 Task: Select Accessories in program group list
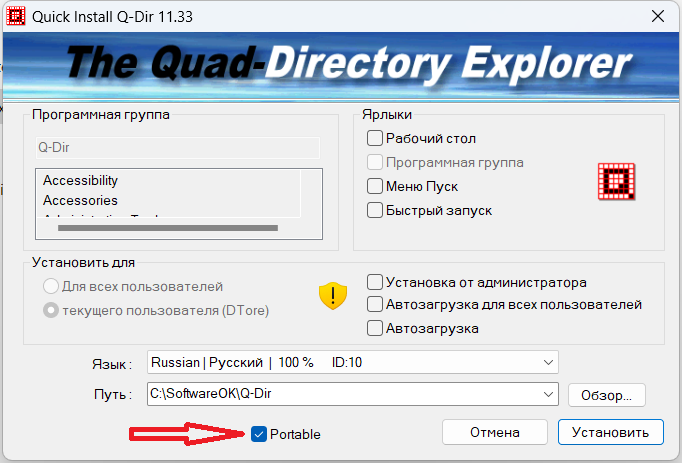click(x=80, y=200)
